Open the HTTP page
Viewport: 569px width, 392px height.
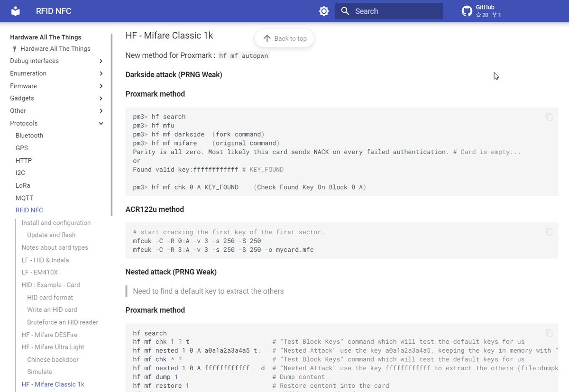click(24, 161)
